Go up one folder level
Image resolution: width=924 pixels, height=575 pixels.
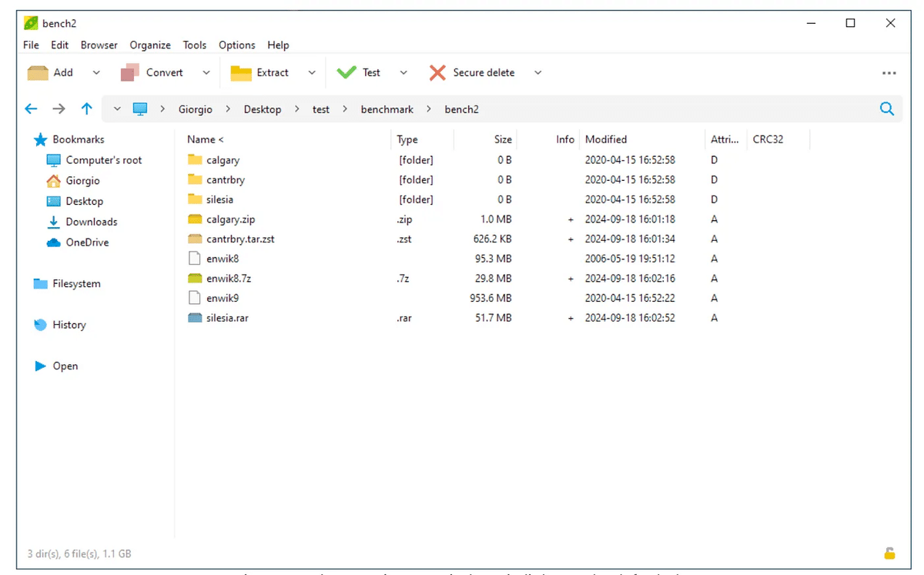(86, 109)
